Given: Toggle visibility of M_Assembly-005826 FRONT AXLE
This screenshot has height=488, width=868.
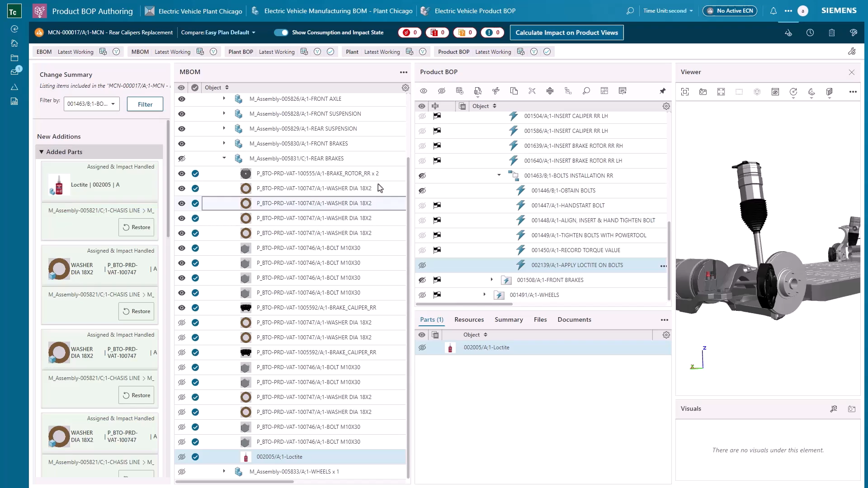Looking at the screenshot, I should click(x=182, y=99).
